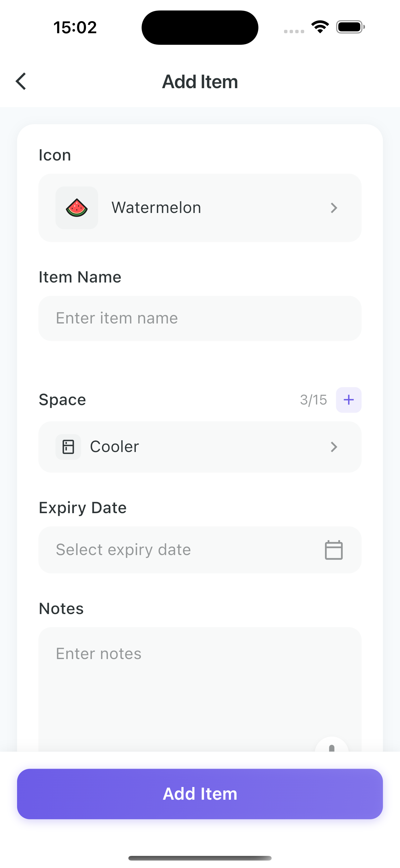Submit with the purple Add Item button

(x=200, y=794)
